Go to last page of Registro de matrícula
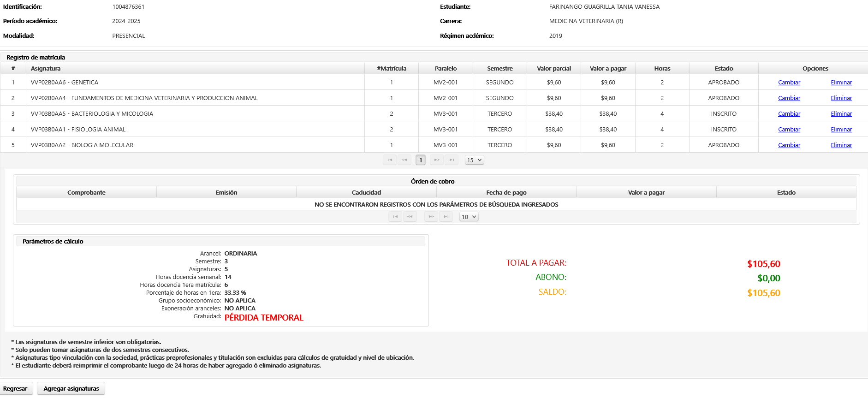This screenshot has height=404, width=868. point(452,160)
